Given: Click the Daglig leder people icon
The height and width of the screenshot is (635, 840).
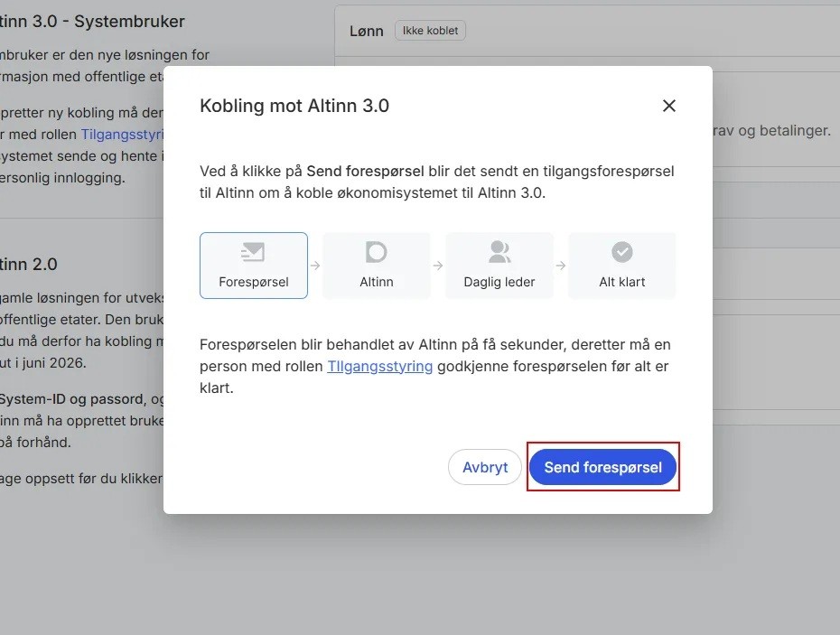Looking at the screenshot, I should click(x=499, y=252).
